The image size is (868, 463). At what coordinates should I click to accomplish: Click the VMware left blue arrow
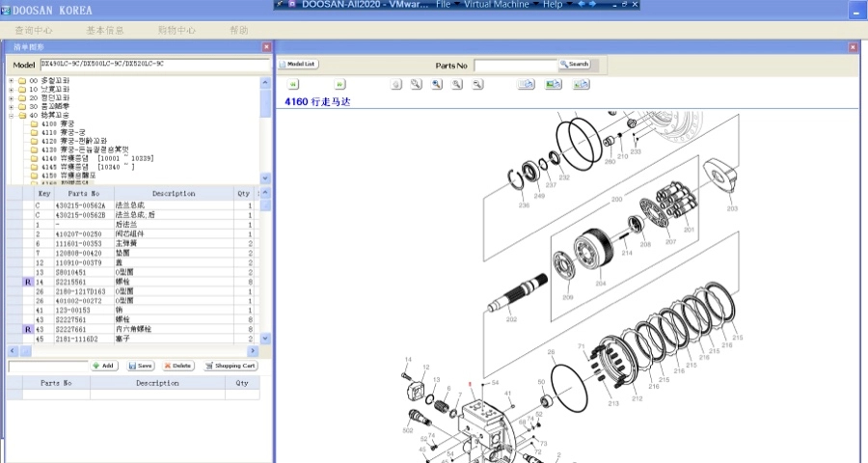click(x=582, y=4)
